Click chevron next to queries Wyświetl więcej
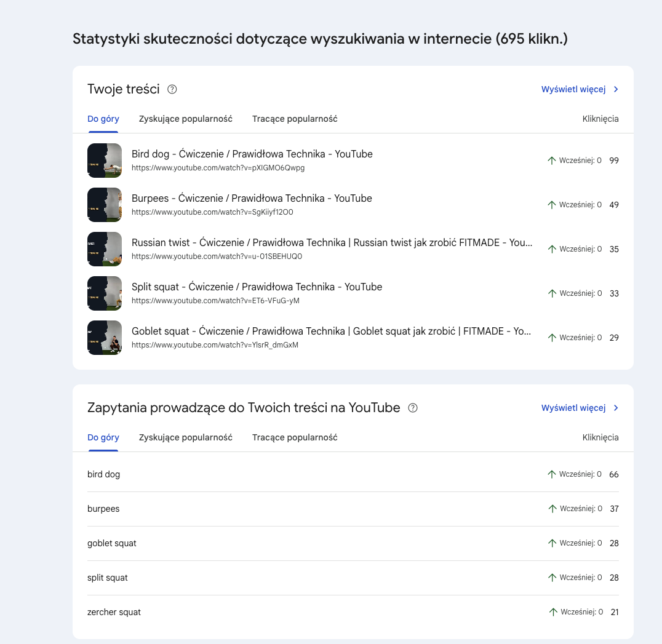 tap(616, 408)
